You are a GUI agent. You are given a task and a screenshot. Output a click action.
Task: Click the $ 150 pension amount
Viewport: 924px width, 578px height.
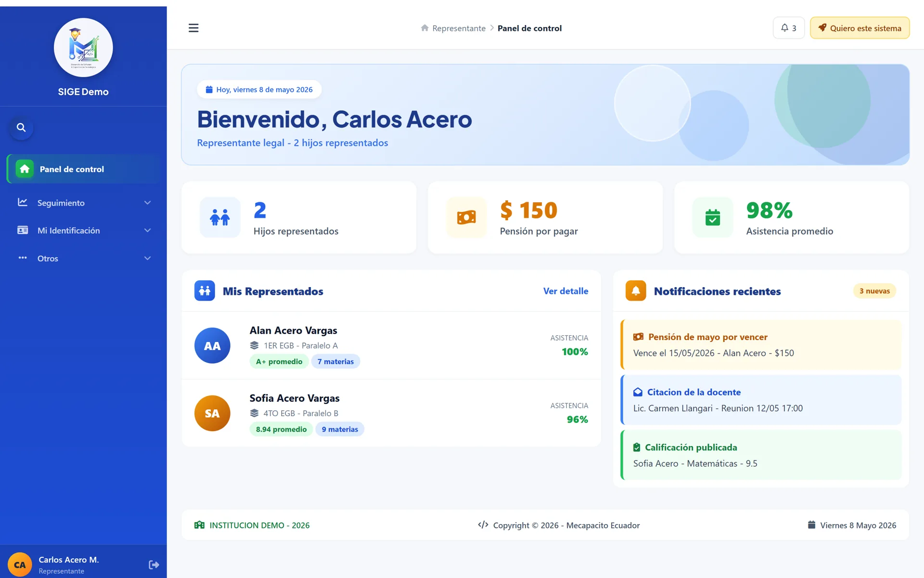pos(528,210)
